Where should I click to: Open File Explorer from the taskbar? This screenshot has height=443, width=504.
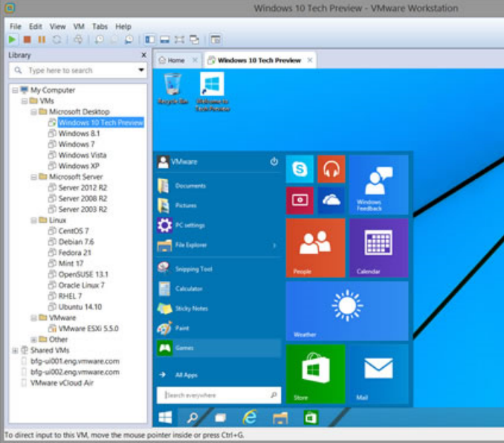pyautogui.click(x=280, y=418)
